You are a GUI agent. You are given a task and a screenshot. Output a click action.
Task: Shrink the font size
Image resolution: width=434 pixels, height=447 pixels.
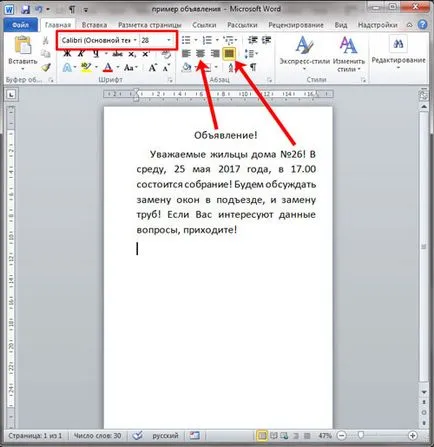(167, 68)
